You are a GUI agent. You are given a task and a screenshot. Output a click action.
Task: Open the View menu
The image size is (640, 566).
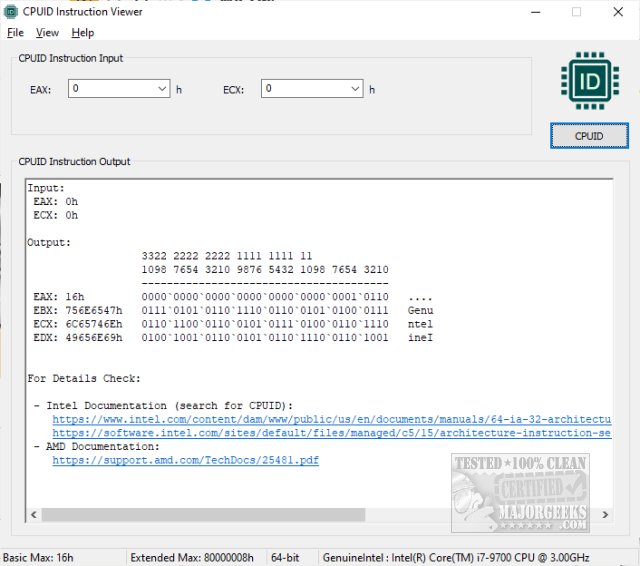pos(47,33)
